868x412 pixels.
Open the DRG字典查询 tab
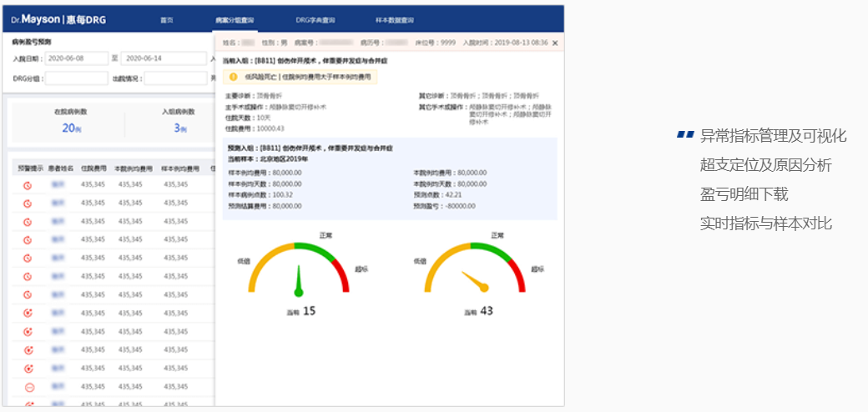click(315, 21)
